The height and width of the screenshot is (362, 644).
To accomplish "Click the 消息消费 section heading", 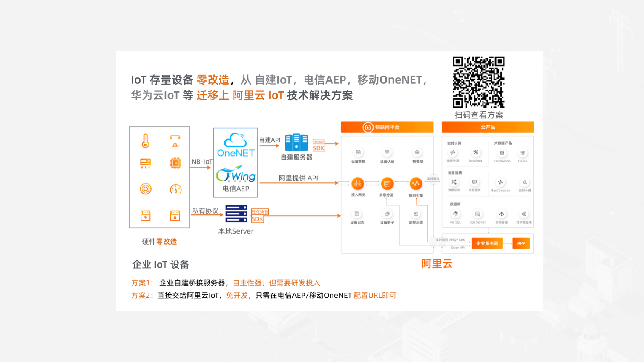I will [455, 173].
